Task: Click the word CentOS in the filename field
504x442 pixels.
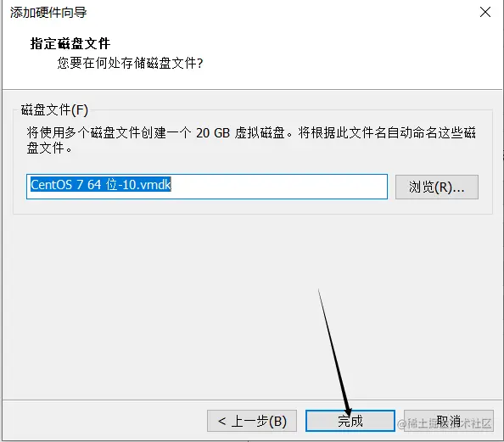Action: click(x=52, y=184)
